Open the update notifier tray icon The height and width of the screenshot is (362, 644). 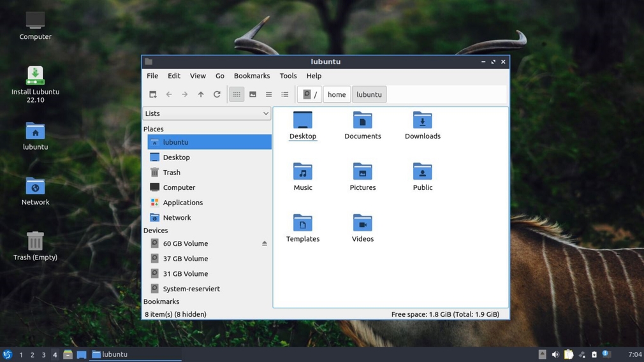(606, 354)
